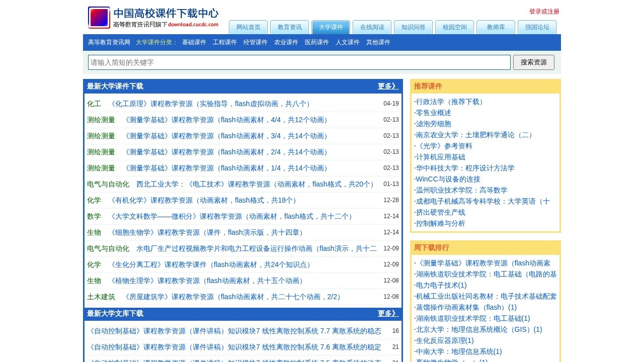The height and width of the screenshot is (362, 644).
Task: Select the 人文课件 category
Action: (348, 42)
